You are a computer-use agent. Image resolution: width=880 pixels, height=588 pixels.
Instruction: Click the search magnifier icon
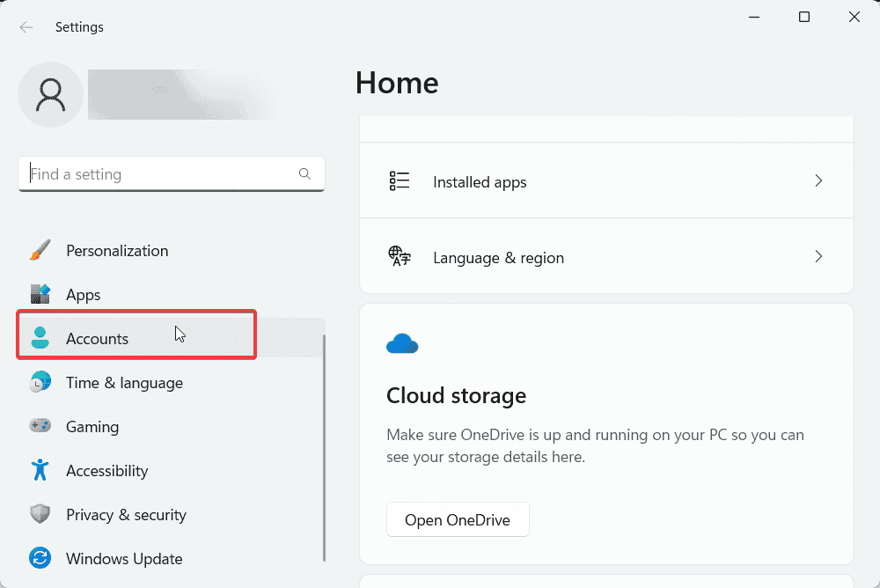coord(304,173)
